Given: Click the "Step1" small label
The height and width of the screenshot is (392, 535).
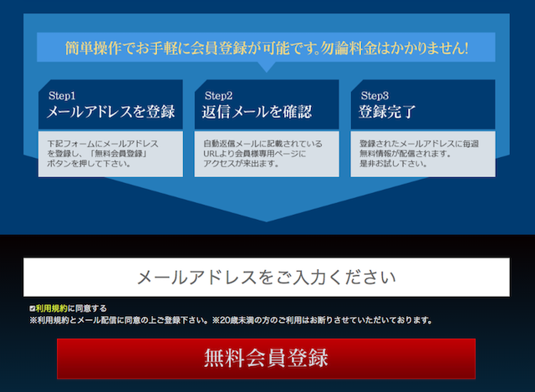Looking at the screenshot, I should 62,95.
